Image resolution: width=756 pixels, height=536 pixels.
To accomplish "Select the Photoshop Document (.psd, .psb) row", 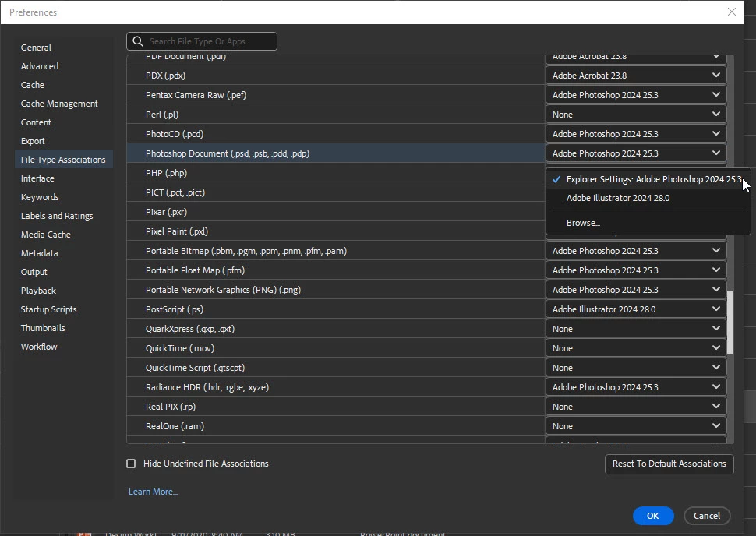I will 336,153.
